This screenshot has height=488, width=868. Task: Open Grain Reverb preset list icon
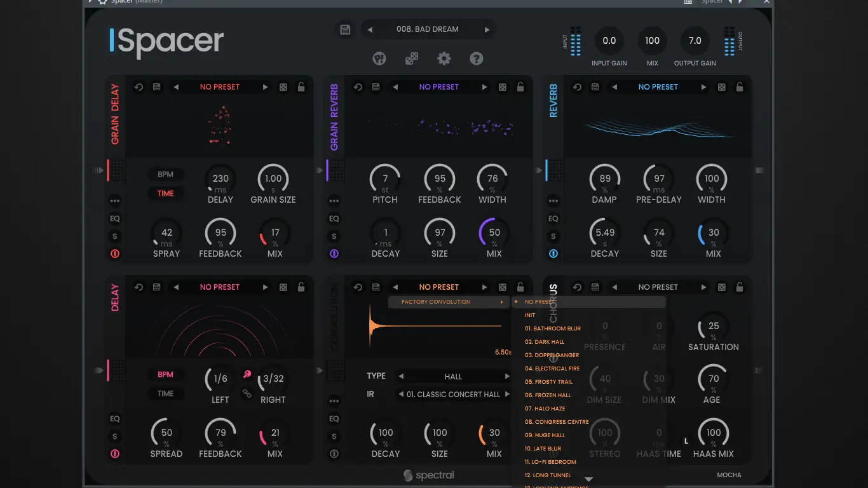376,87
